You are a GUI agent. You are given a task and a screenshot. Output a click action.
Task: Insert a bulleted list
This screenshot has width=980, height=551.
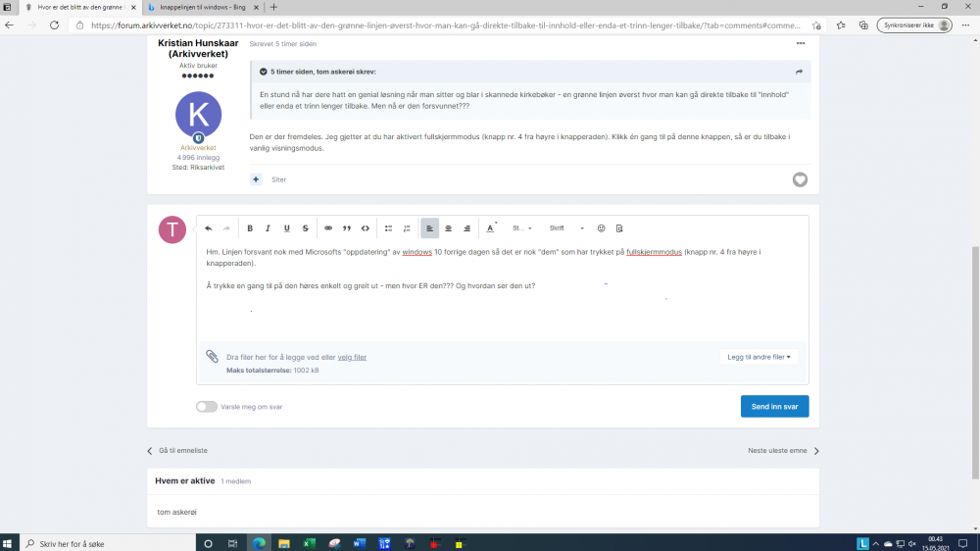click(388, 228)
